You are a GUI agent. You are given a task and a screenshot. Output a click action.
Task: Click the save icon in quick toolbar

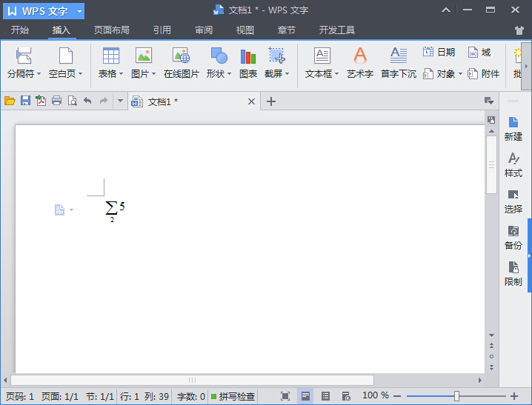point(25,101)
